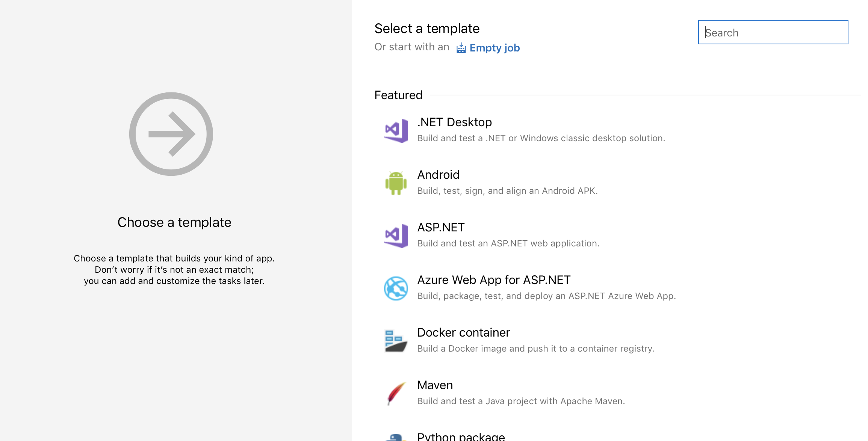Click the Maven feather icon

click(396, 393)
